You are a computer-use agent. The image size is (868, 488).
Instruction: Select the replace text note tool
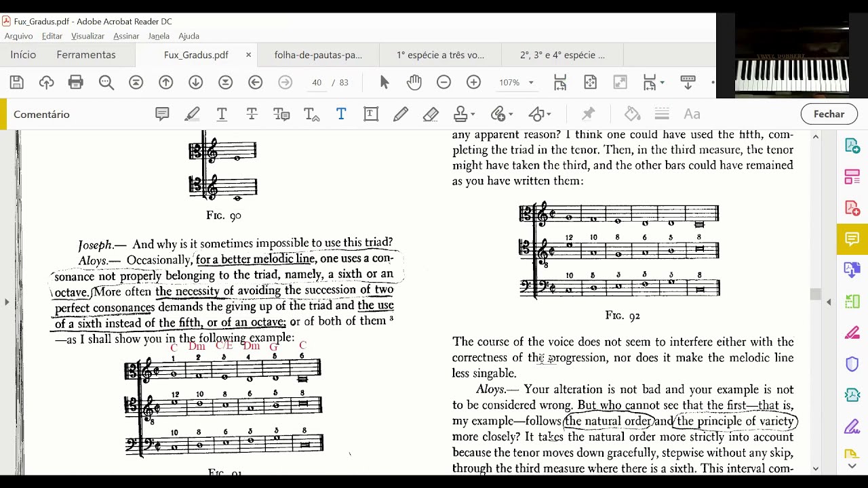pos(281,114)
